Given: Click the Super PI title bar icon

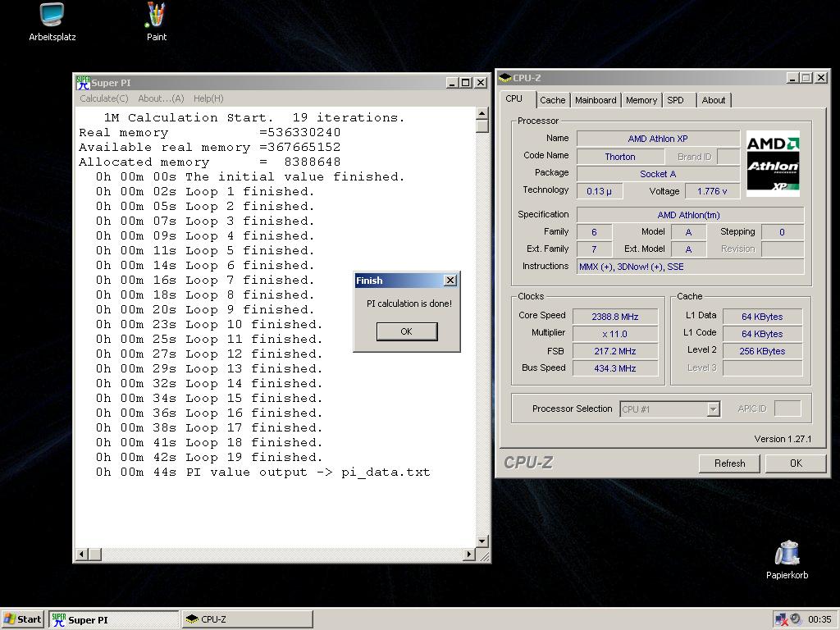Looking at the screenshot, I should point(83,83).
